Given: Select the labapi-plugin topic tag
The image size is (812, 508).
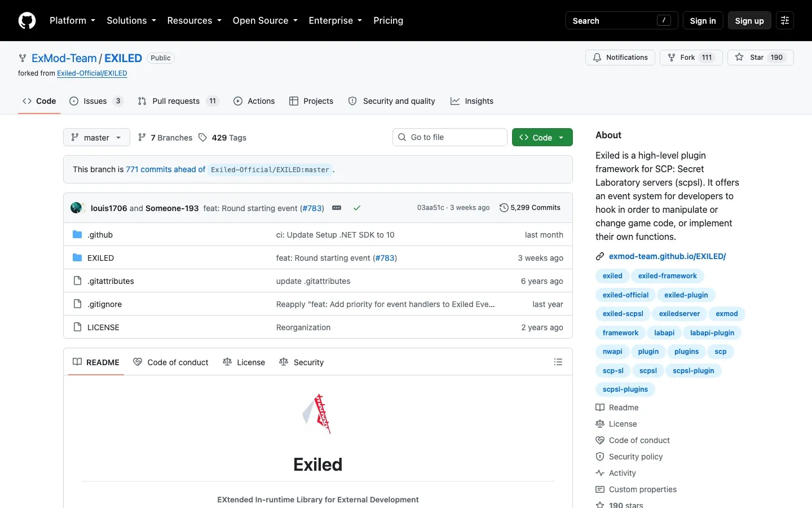Looking at the screenshot, I should point(712,333).
